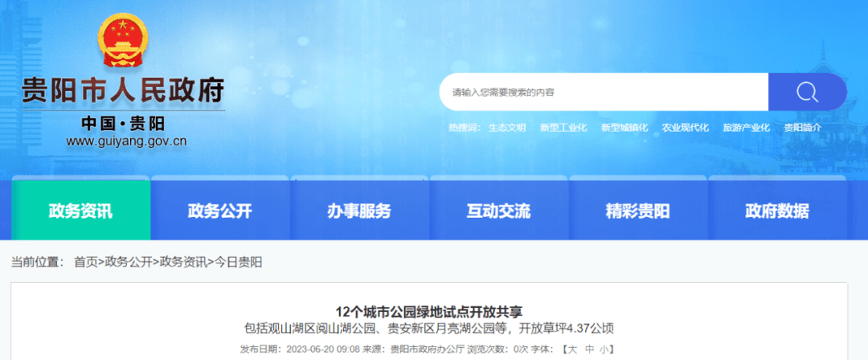Set font size to 小
The height and width of the screenshot is (360, 868).
[x=604, y=350]
